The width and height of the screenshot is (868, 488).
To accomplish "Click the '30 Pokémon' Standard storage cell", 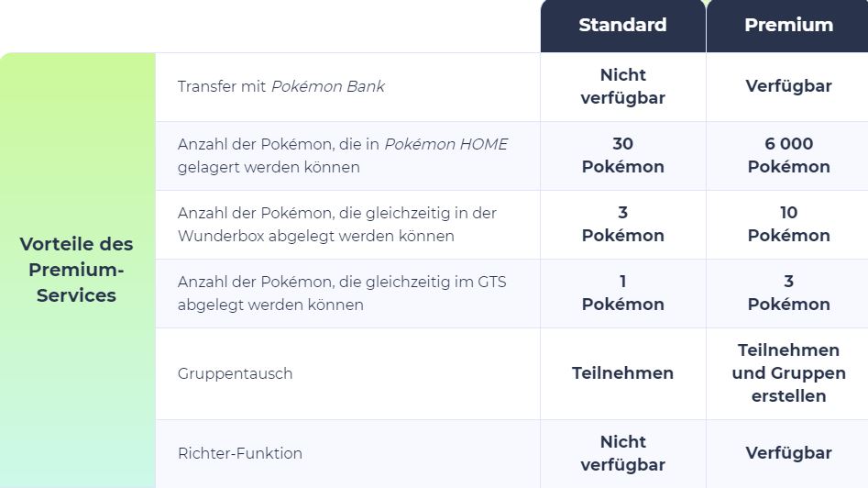I will pos(622,156).
